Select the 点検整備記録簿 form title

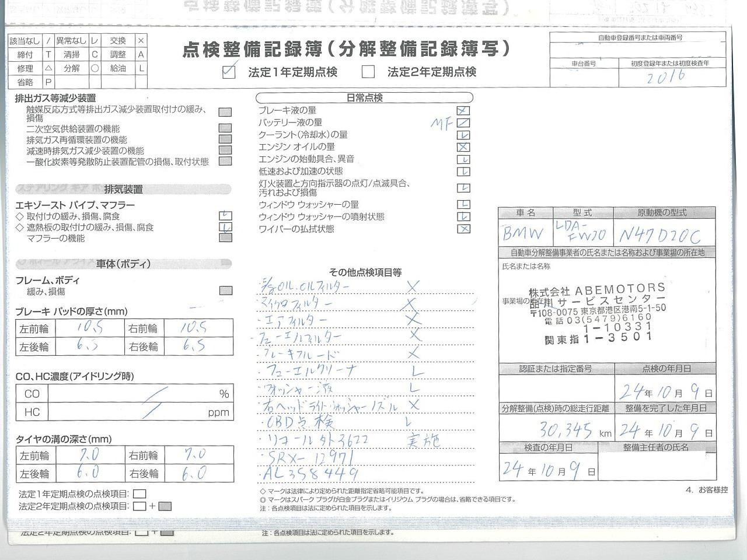point(347,49)
